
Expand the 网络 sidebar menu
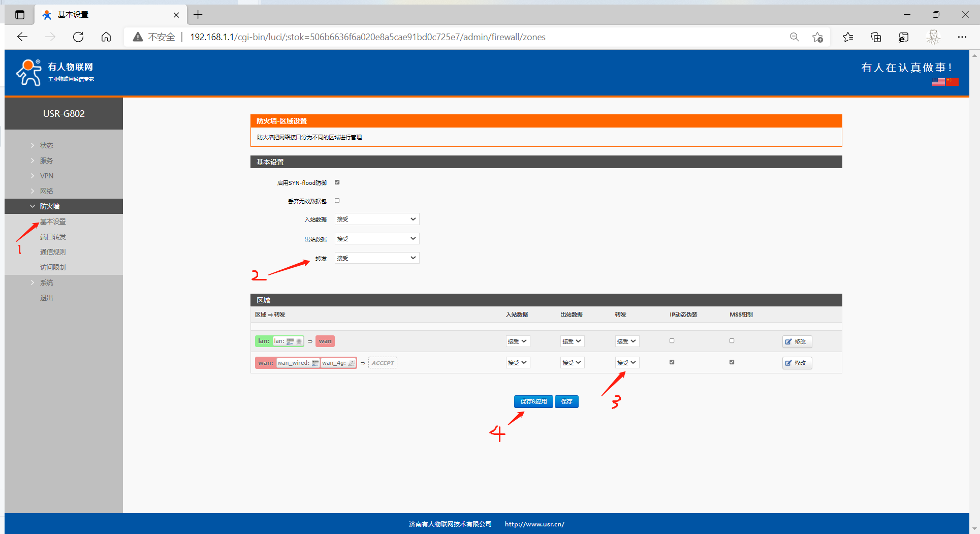click(x=46, y=191)
